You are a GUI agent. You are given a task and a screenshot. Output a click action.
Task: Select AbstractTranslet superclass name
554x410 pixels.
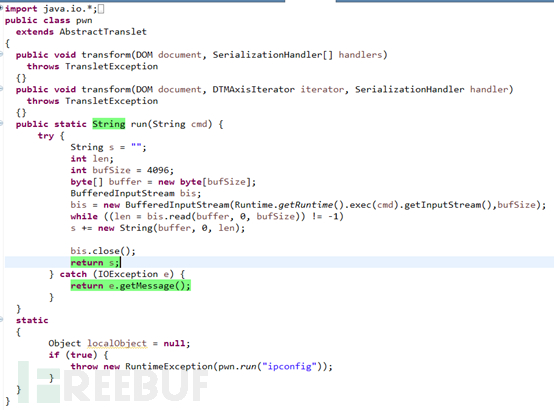click(103, 32)
